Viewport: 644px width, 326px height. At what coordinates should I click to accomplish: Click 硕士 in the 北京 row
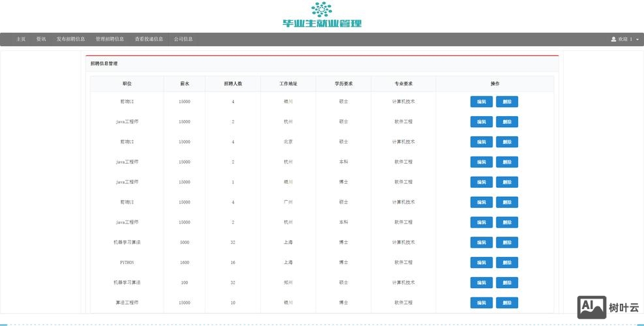click(343, 141)
